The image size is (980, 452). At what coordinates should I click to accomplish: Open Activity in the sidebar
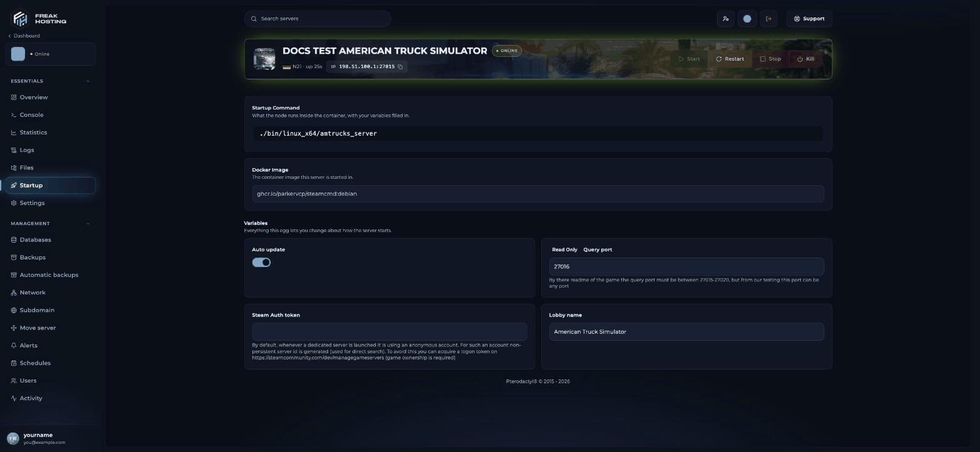tap(50, 398)
